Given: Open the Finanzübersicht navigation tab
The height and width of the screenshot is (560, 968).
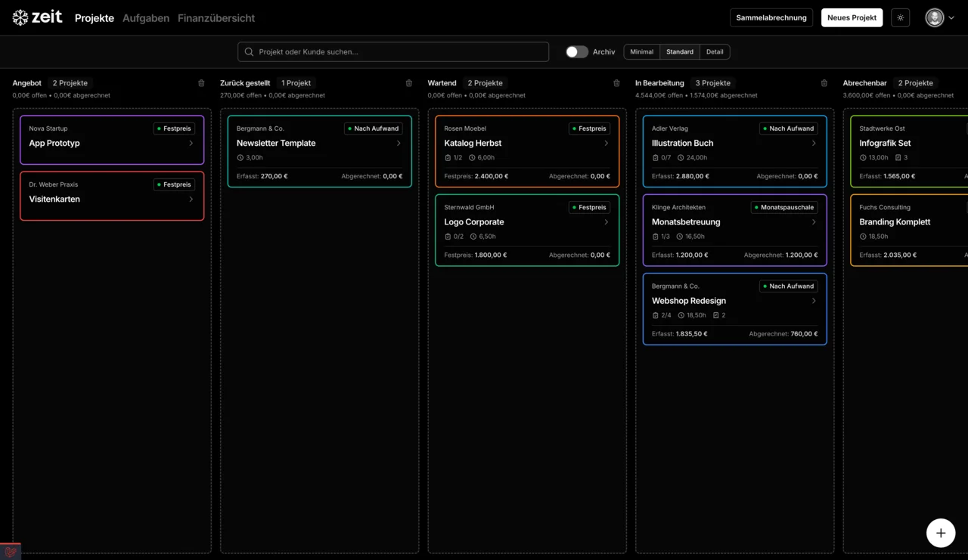Looking at the screenshot, I should click(216, 18).
